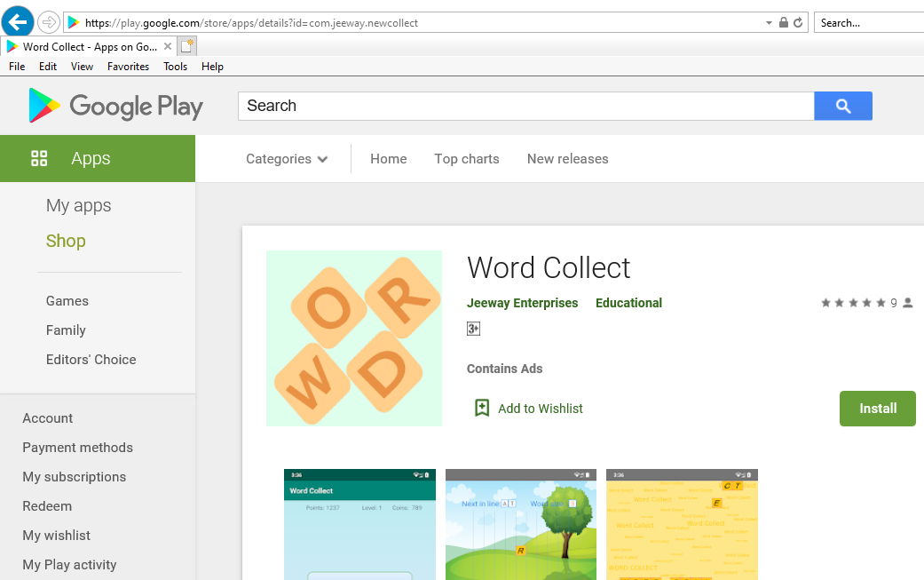
Task: Switch to Top charts tab
Action: click(467, 159)
